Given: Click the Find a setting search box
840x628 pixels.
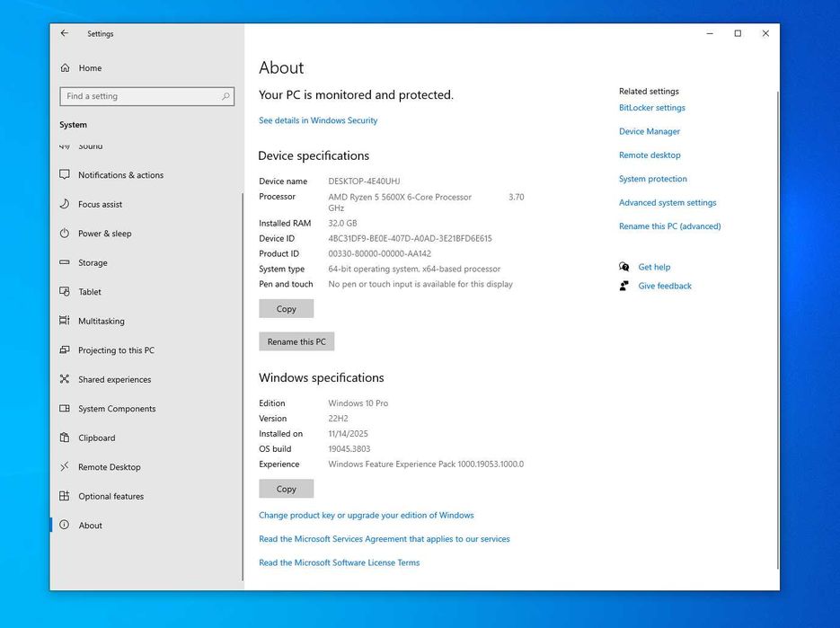Looking at the screenshot, I should pos(146,96).
